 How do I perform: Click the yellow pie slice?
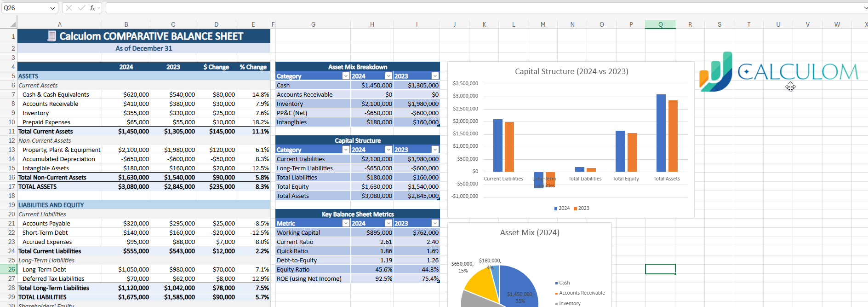tap(481, 285)
